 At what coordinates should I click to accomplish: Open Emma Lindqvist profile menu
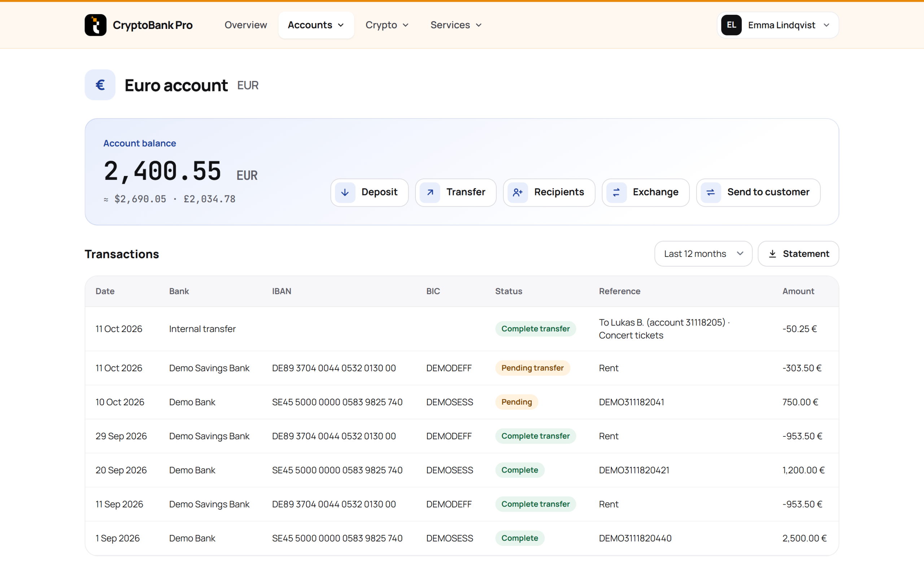778,25
